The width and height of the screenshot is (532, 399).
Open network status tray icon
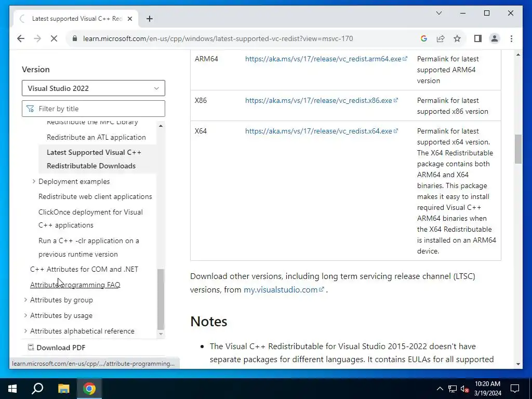click(x=452, y=389)
